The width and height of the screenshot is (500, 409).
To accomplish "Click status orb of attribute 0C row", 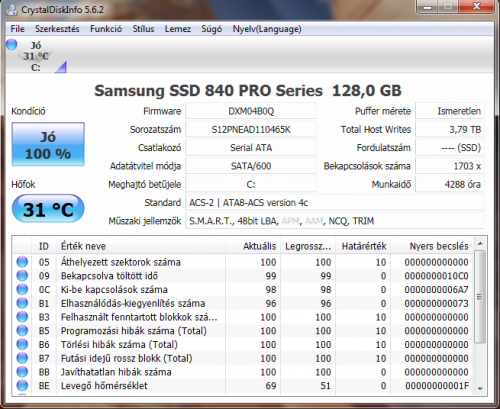I will click(x=22, y=289).
